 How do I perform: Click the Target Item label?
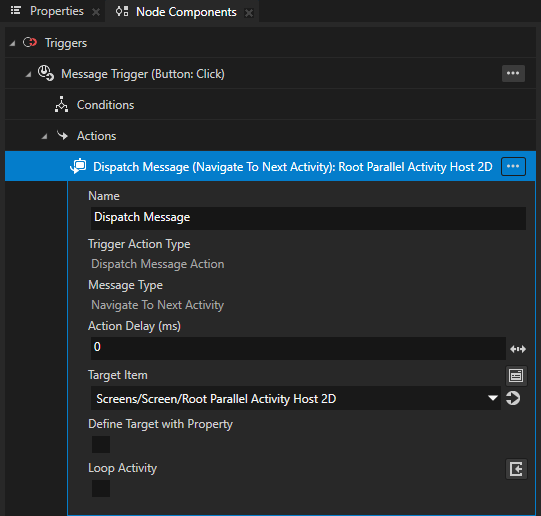click(118, 375)
